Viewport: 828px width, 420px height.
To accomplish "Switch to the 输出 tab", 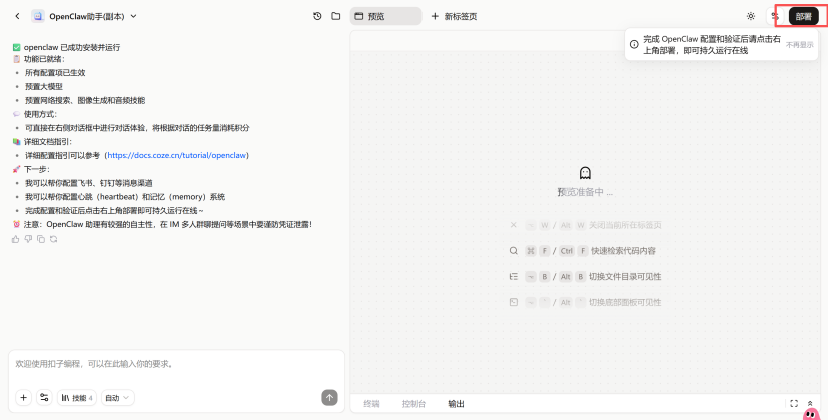I will 457,404.
